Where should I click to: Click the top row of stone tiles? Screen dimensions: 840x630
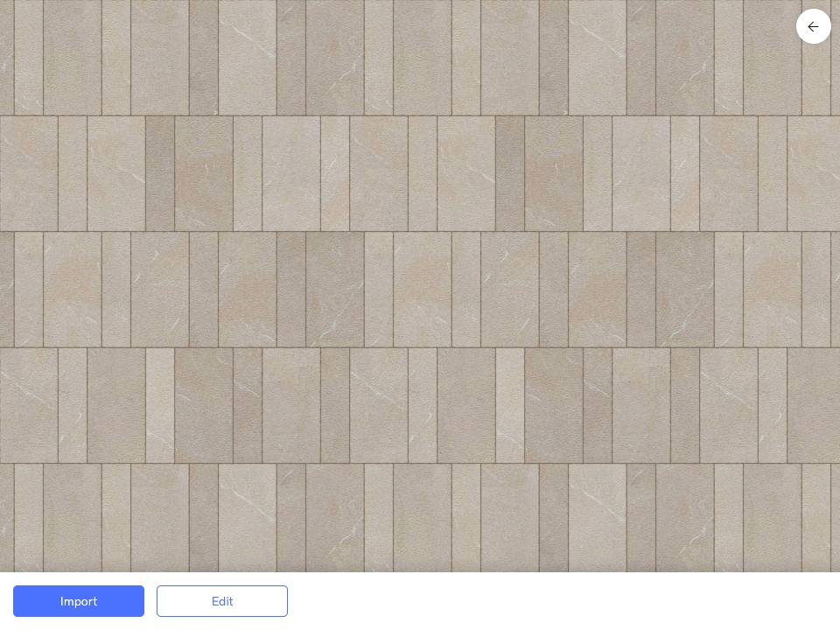coord(420,58)
